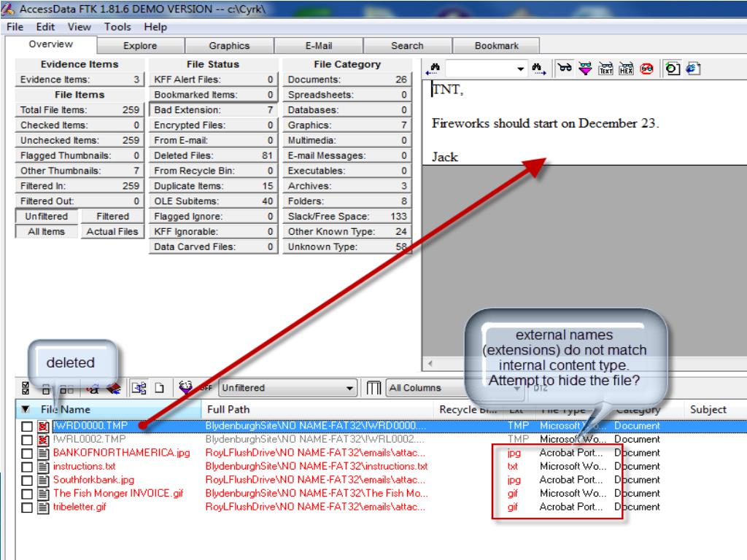Select the filtered view funnel glasses icon
The width and height of the screenshot is (747, 560).
click(x=586, y=69)
